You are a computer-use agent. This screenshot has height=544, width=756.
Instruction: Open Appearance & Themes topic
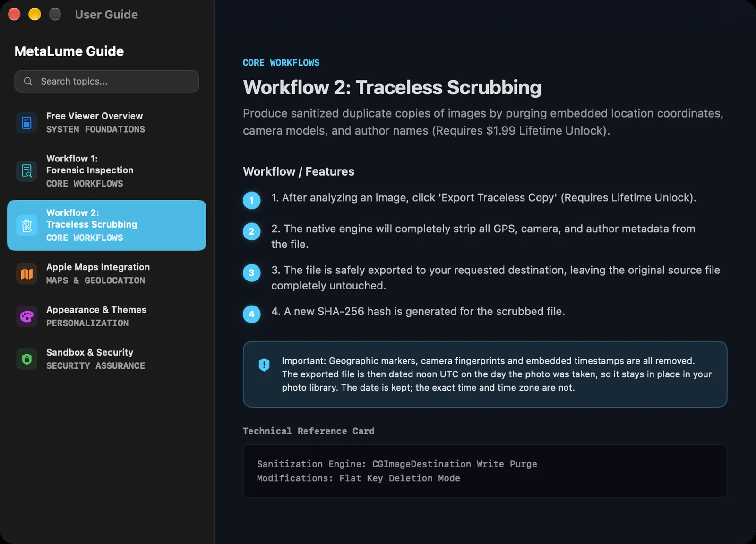tap(107, 316)
